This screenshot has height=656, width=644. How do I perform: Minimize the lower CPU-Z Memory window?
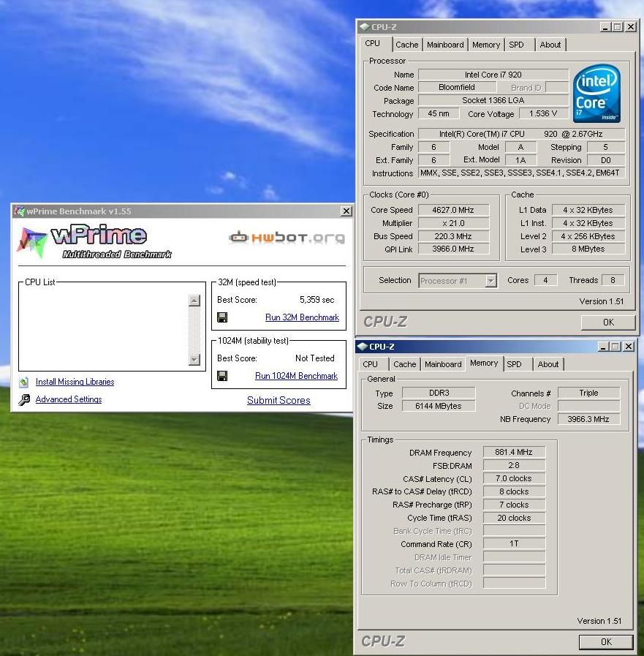(603, 347)
